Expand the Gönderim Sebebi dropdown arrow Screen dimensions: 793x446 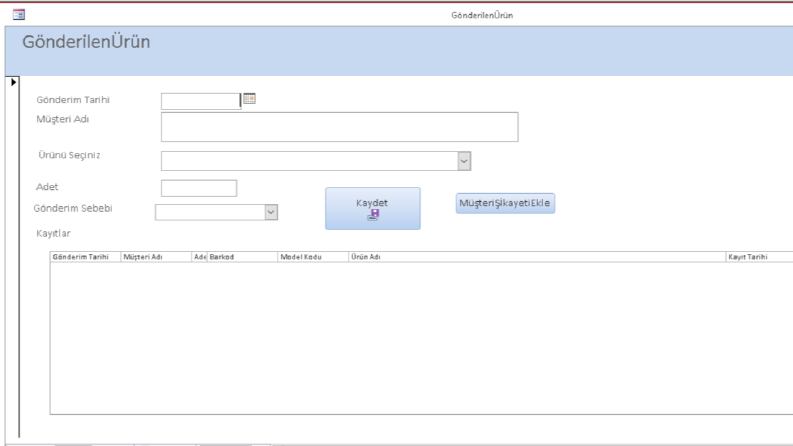coord(271,212)
